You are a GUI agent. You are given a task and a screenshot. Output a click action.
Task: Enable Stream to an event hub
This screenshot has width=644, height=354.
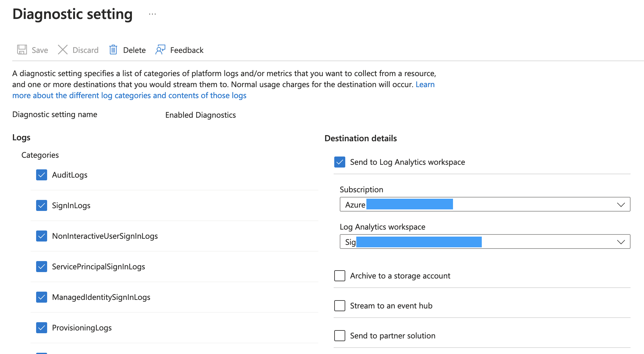(340, 306)
